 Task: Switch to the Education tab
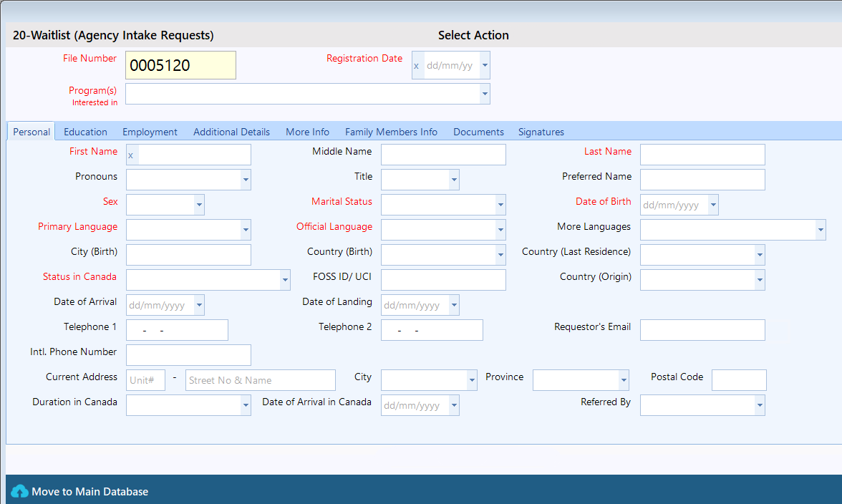(x=85, y=132)
